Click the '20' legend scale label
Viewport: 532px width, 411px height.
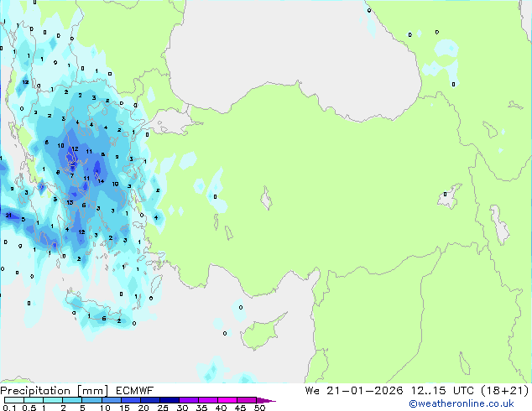click(143, 408)
